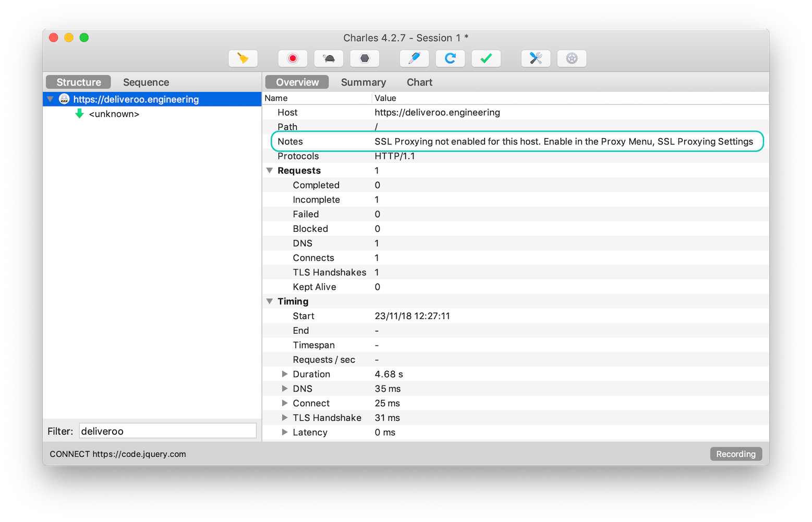Select the Protocols row showing HTTP/1.1
812x522 pixels.
pyautogui.click(x=515, y=156)
